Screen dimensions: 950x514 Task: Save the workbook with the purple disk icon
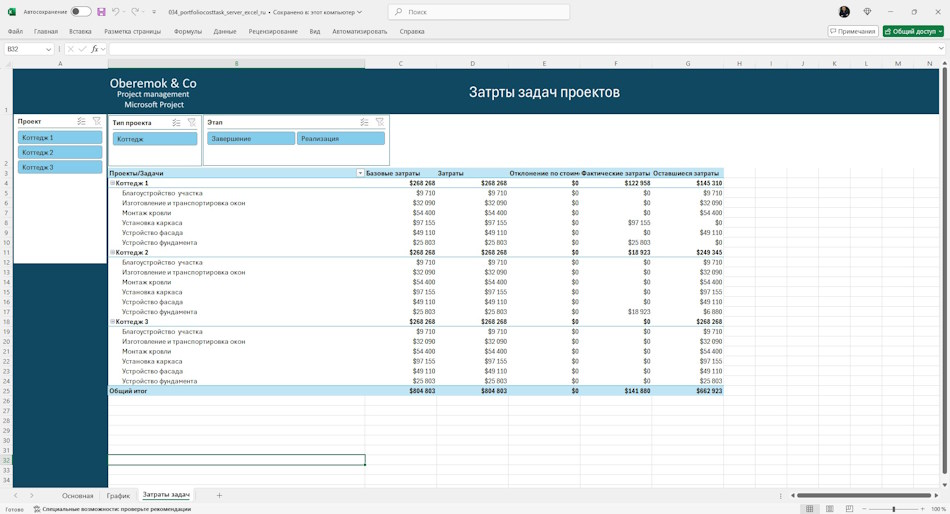coord(101,12)
